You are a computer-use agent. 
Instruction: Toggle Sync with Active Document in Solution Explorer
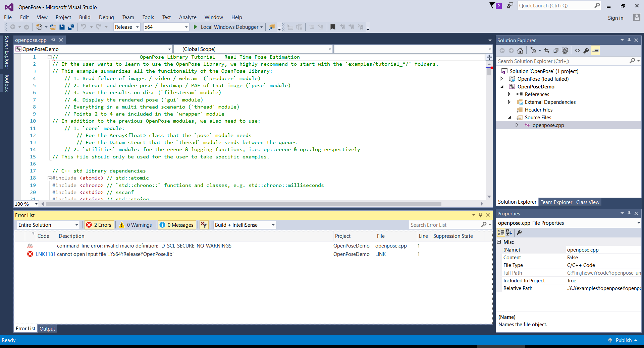pyautogui.click(x=547, y=51)
